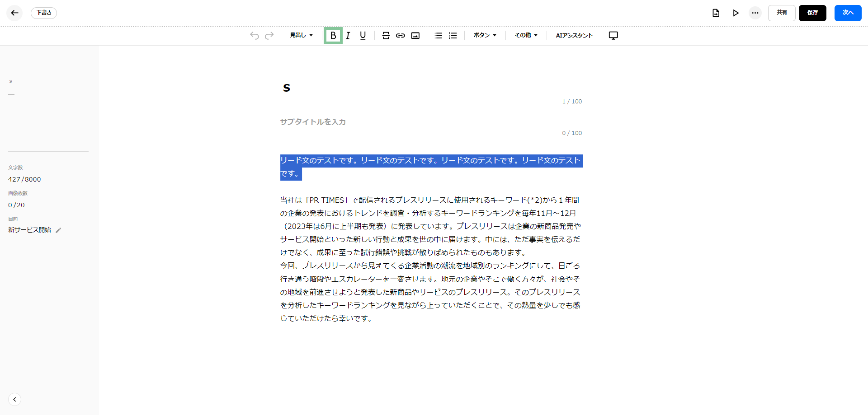Click the title counter 1 / 100
Image resolution: width=868 pixels, height=415 pixels.
(x=572, y=102)
